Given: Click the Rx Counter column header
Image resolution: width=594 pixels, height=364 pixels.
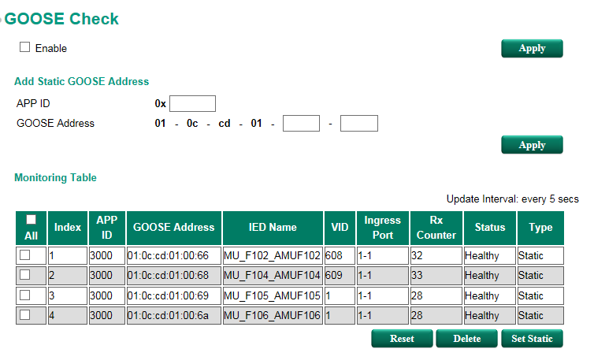Looking at the screenshot, I should click(436, 228).
